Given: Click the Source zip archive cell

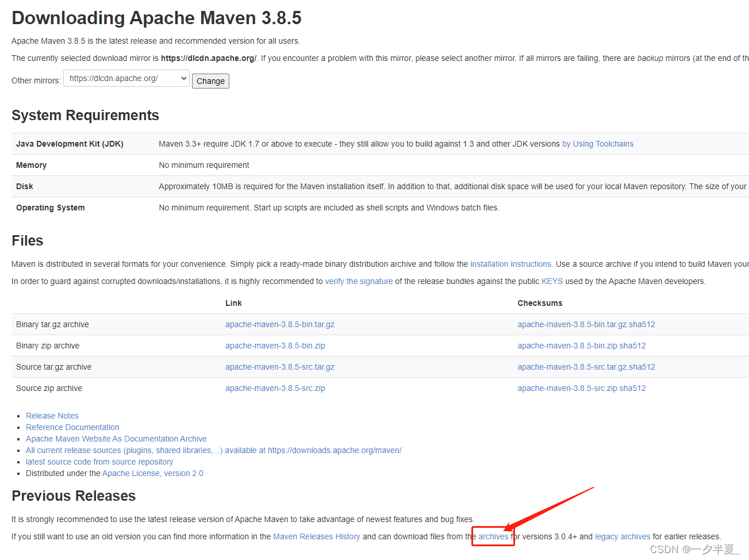Looking at the screenshot, I should 49,388.
